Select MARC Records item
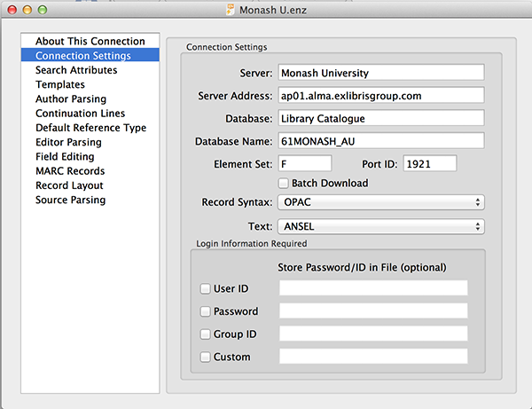The image size is (532, 409). point(90,170)
